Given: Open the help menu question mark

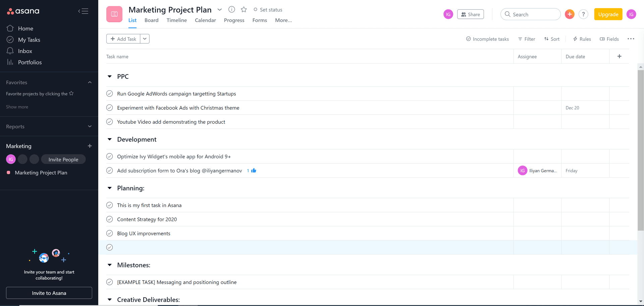Looking at the screenshot, I should [584, 14].
